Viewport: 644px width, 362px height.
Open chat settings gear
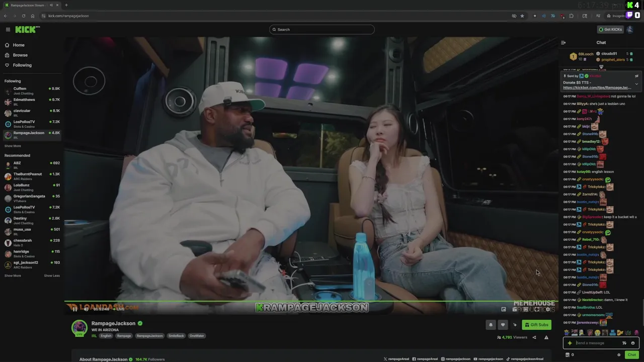(619, 355)
